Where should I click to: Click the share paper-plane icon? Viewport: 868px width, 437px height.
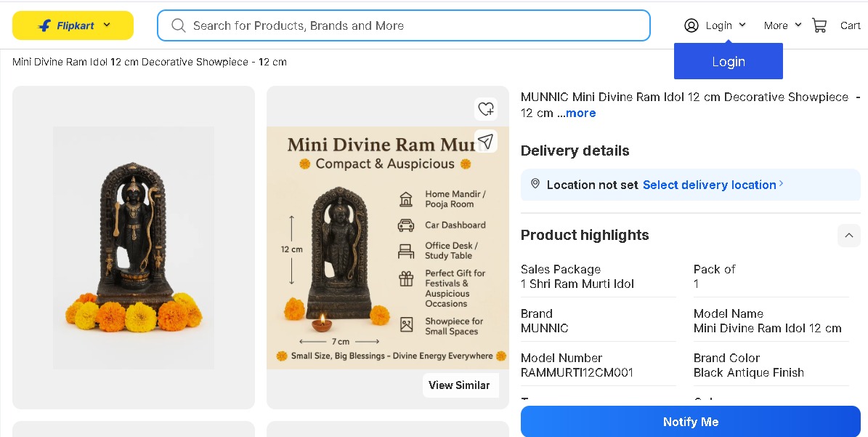pyautogui.click(x=486, y=141)
